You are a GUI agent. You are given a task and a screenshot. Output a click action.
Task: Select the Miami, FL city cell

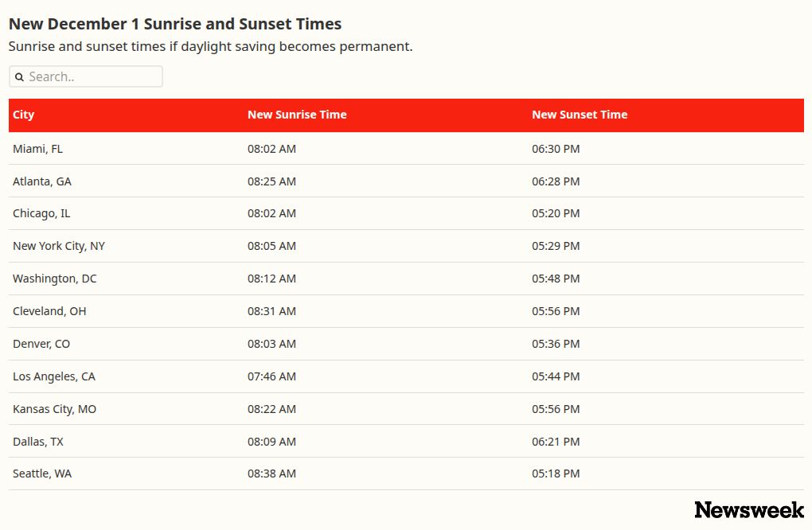[x=37, y=149]
